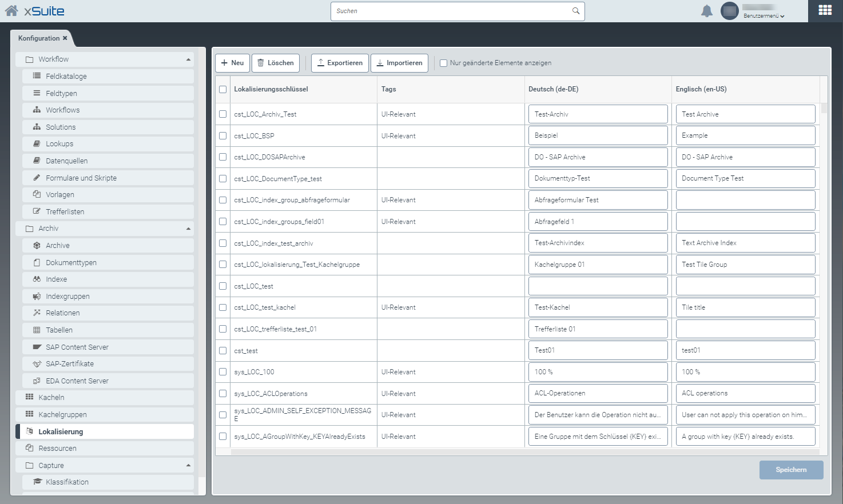Enable 'Nur geänderte Elemente anzeigen' checkbox
The height and width of the screenshot is (504, 843).
[443, 63]
